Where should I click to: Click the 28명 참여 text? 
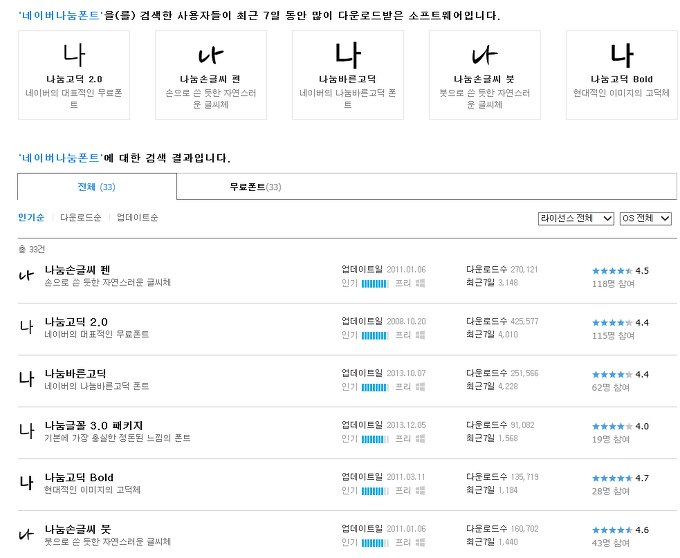click(611, 491)
